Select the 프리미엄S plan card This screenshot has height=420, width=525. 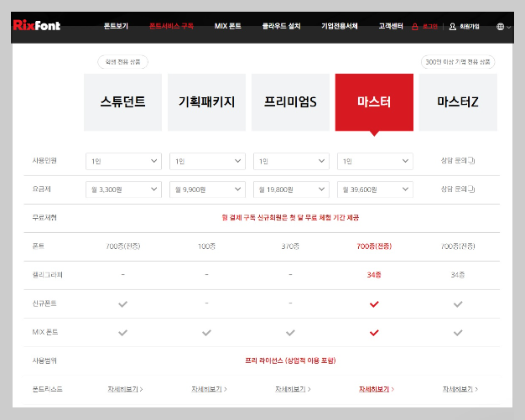point(290,102)
